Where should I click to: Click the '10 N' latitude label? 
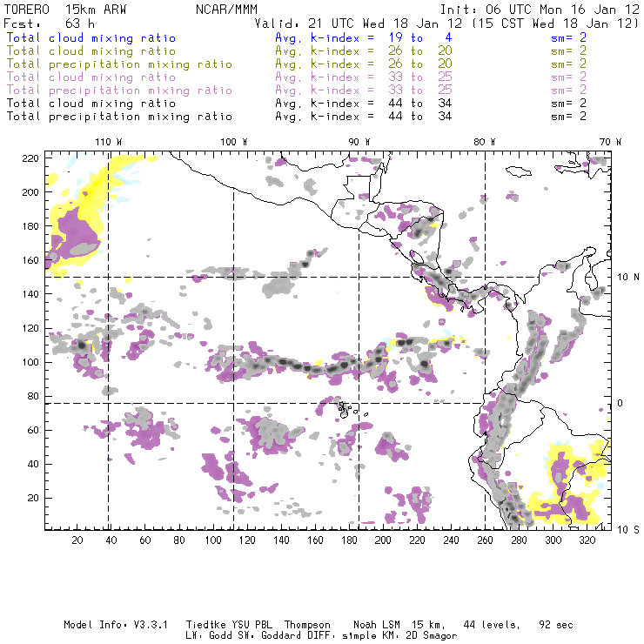[628, 278]
